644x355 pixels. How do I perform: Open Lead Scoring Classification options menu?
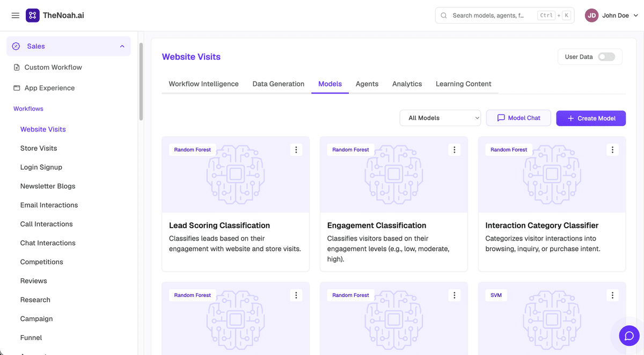296,150
